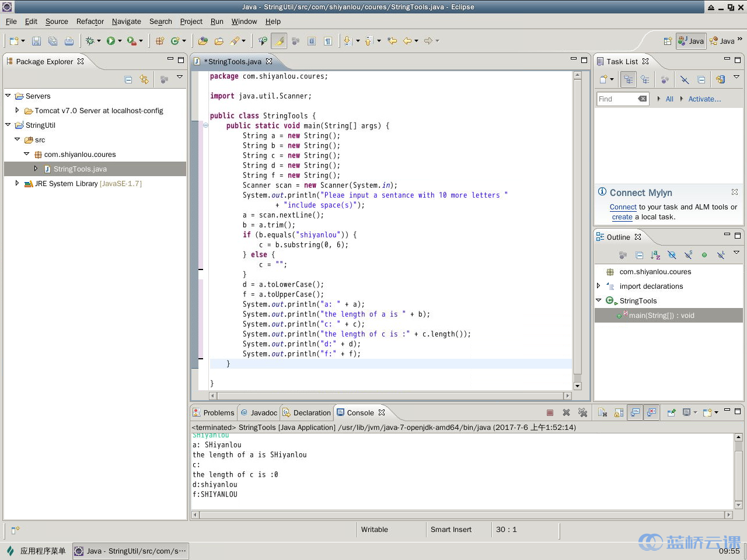This screenshot has height=560, width=747.
Task: Collapse all in Package Explorer
Action: tap(128, 79)
